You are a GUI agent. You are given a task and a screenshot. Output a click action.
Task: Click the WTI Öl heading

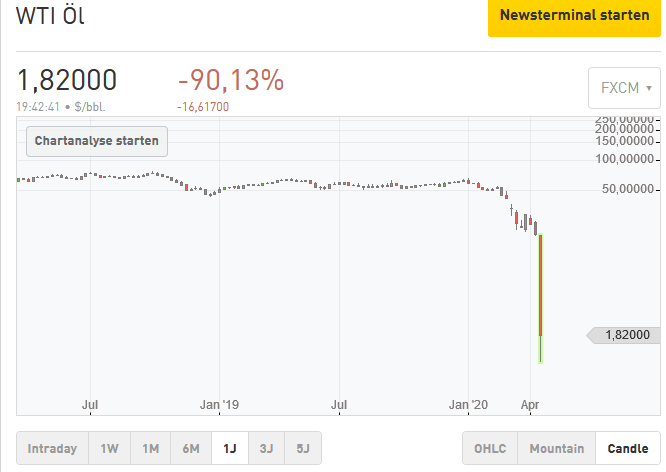[50, 16]
